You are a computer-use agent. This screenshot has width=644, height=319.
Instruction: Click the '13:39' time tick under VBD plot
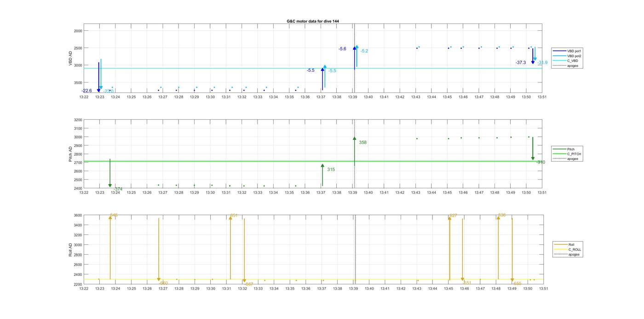(x=353, y=97)
